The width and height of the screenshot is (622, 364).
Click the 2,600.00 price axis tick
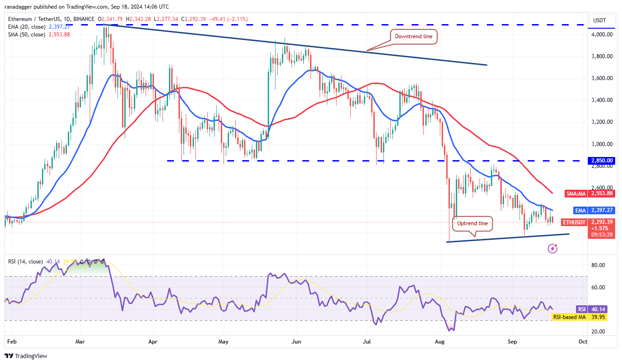tap(601, 187)
